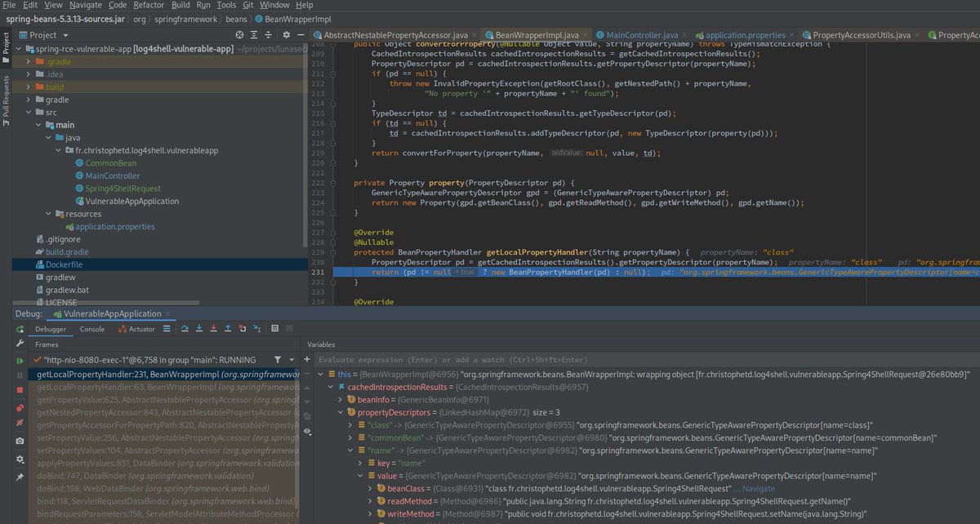
Task: Show the threads layout icon beside Actuator
Action: click(167, 329)
